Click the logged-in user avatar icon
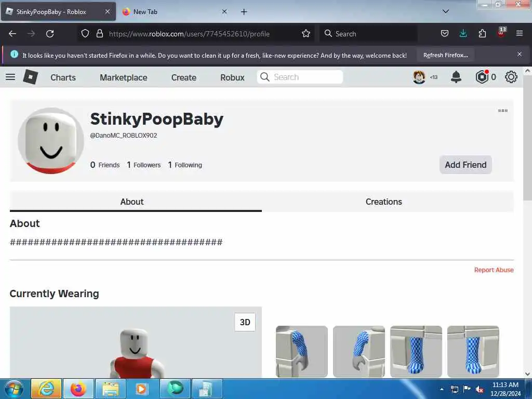This screenshot has height=399, width=532. point(419,77)
